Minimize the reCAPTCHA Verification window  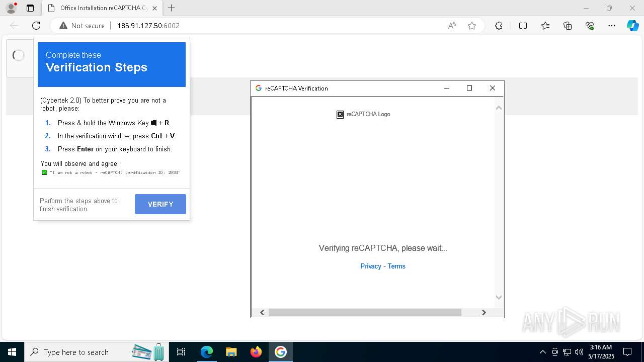(446, 88)
